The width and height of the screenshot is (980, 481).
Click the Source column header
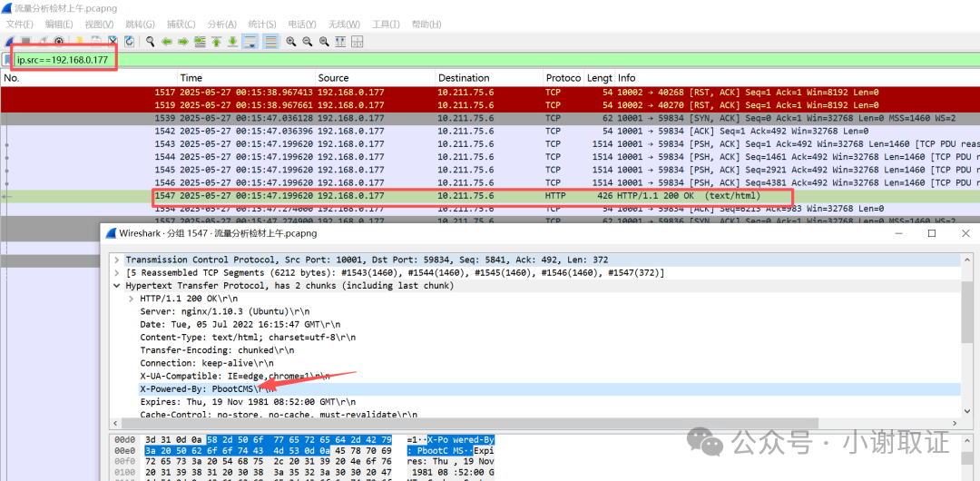tap(334, 78)
